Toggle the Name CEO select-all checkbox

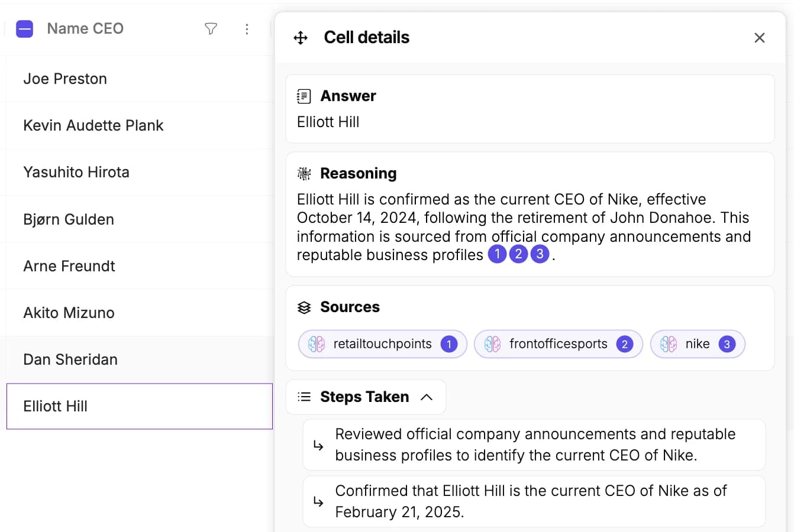[x=24, y=29]
